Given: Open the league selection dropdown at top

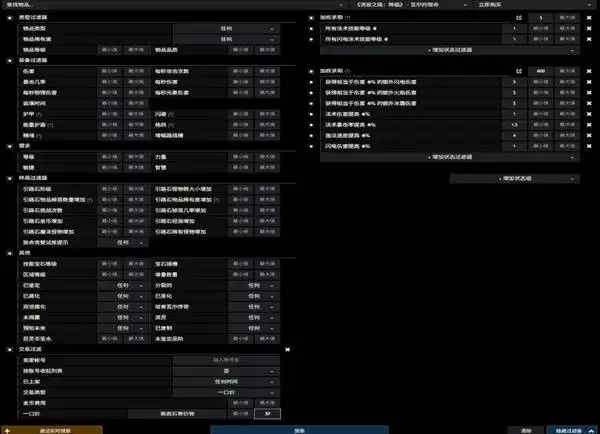Looking at the screenshot, I should 411,5.
